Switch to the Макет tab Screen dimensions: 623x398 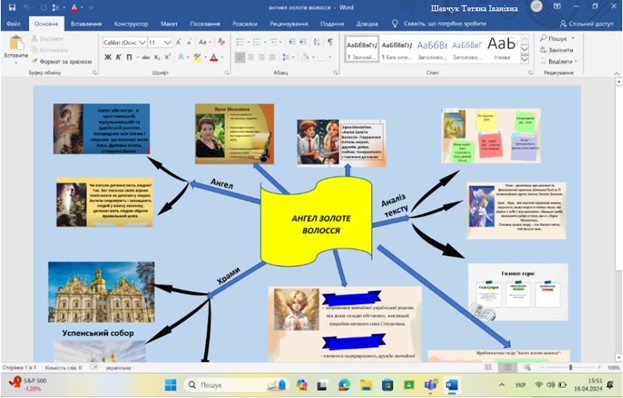[x=169, y=24]
